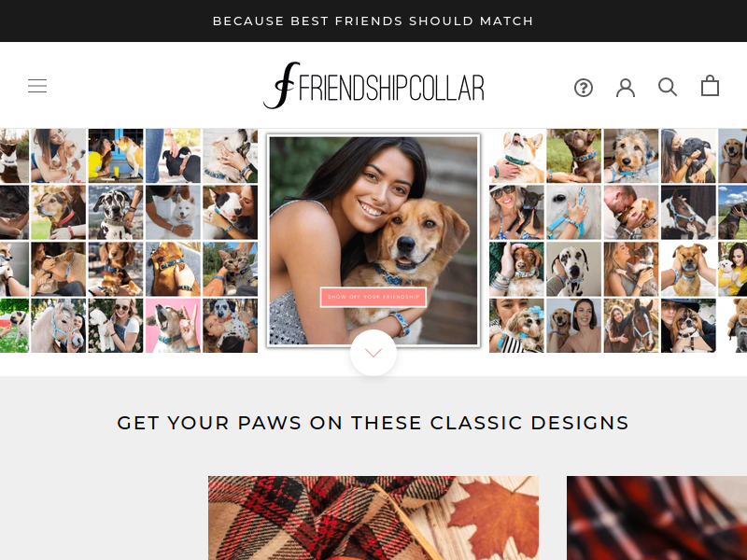The height and width of the screenshot is (560, 747).
Task: Click the Show Off Your Friendship button
Action: click(373, 297)
